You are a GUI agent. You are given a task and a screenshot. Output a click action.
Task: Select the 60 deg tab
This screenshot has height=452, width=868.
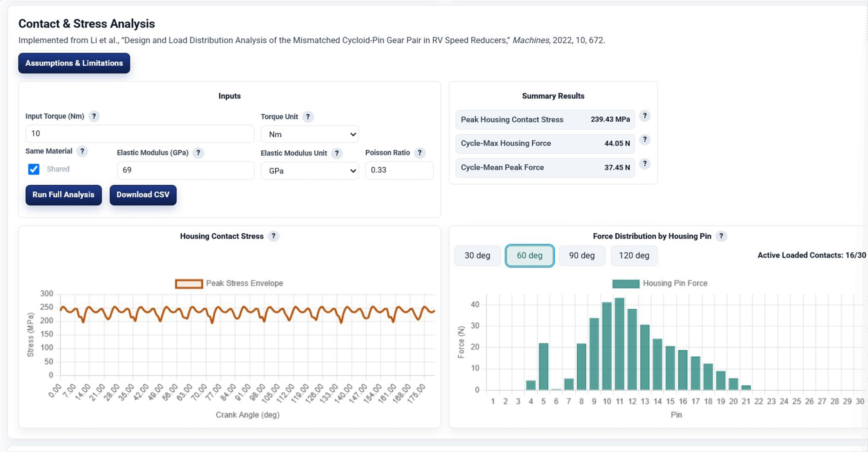(530, 255)
